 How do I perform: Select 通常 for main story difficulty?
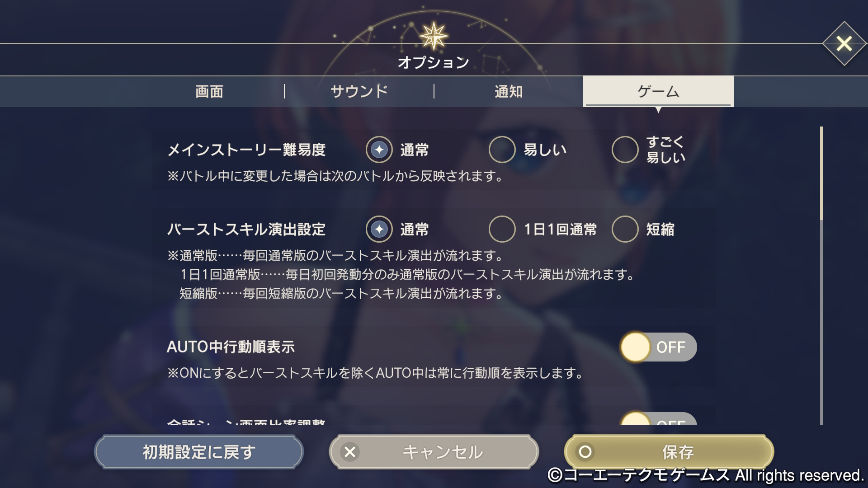379,150
